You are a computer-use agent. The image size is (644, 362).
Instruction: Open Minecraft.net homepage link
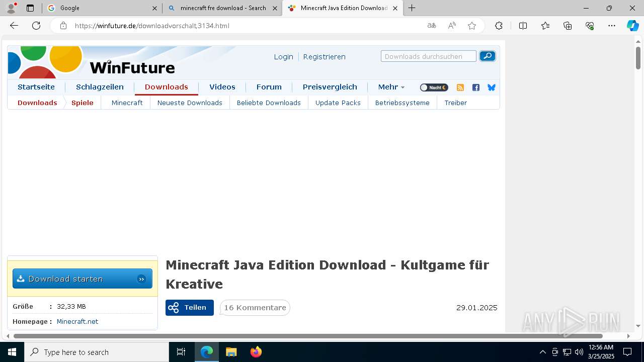[x=77, y=321]
